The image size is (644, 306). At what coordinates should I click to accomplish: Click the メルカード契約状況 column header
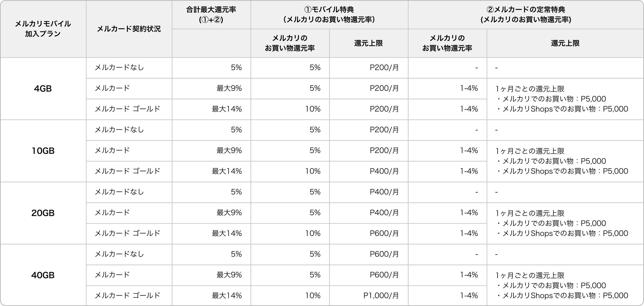coord(129,29)
